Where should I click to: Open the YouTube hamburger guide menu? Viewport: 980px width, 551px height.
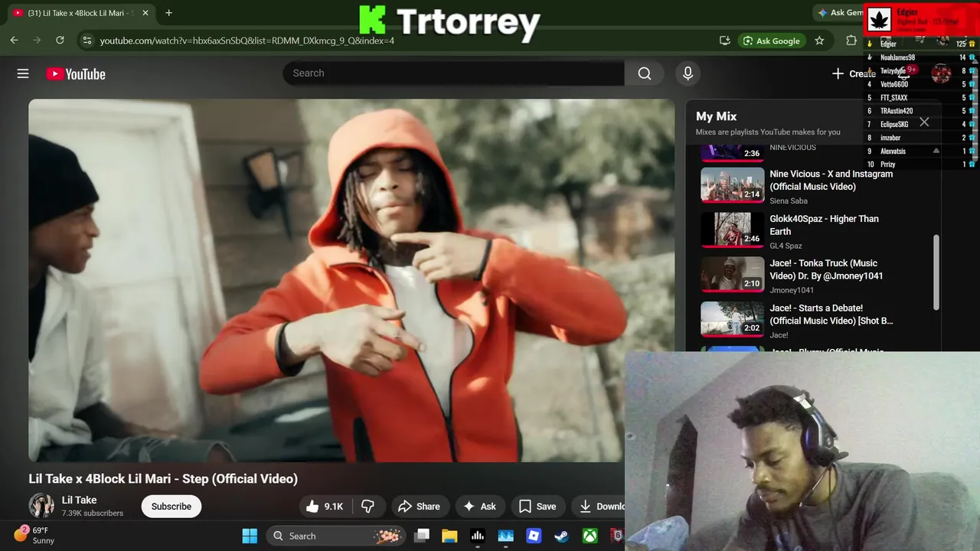pos(23,73)
